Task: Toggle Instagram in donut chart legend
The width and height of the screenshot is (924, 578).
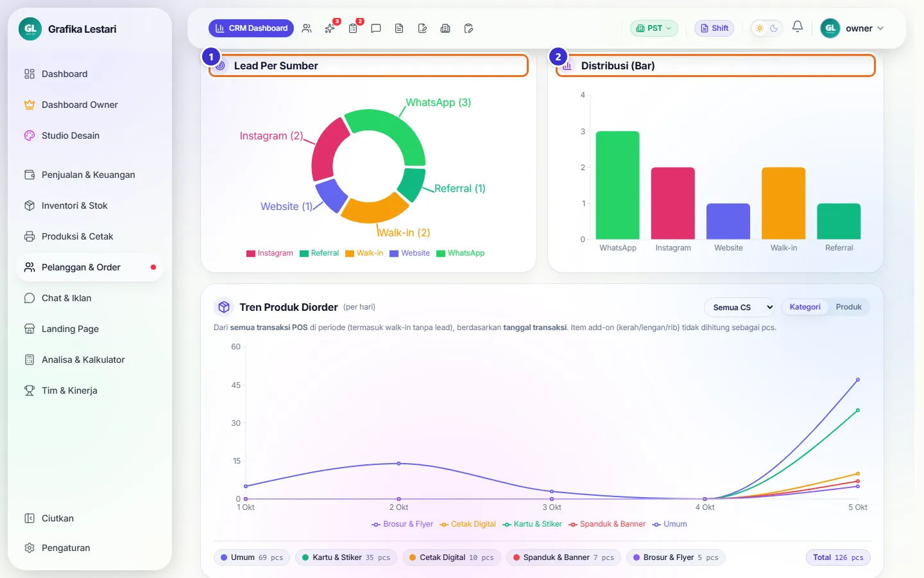Action: click(269, 253)
